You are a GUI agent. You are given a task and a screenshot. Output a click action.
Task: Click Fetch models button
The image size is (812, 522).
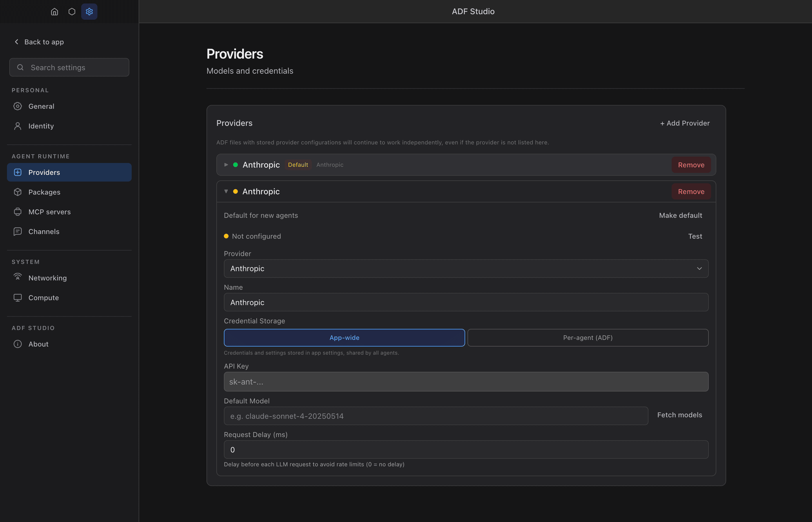[679, 415]
